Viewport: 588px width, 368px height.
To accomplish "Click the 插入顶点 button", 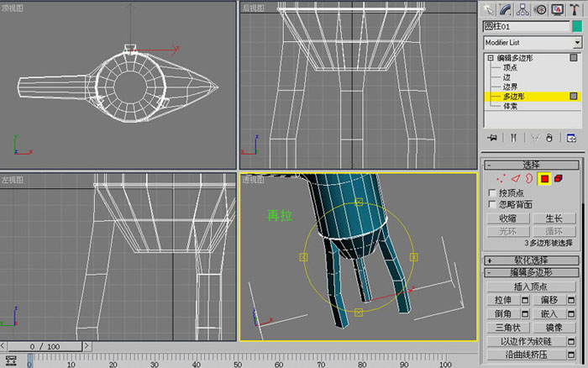I will click(531, 287).
